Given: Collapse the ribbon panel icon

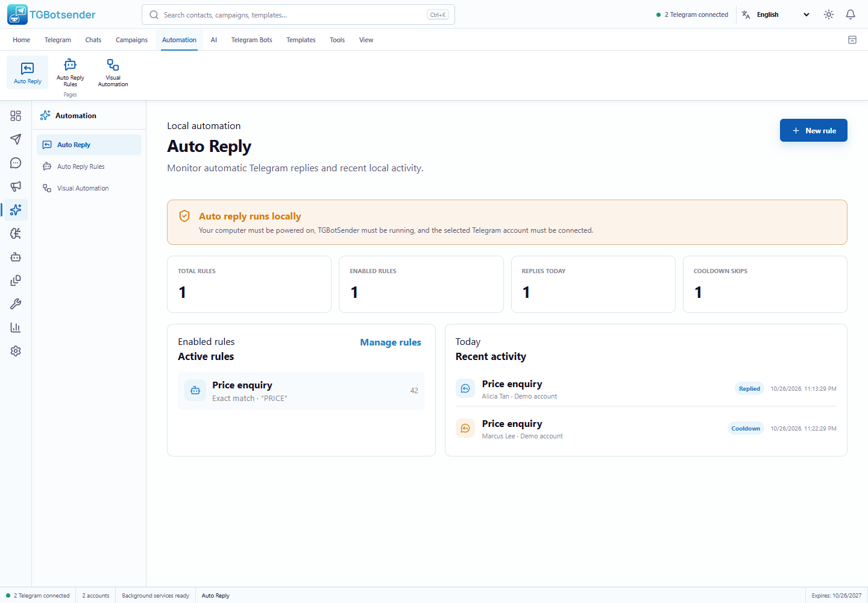Looking at the screenshot, I should 852,40.
